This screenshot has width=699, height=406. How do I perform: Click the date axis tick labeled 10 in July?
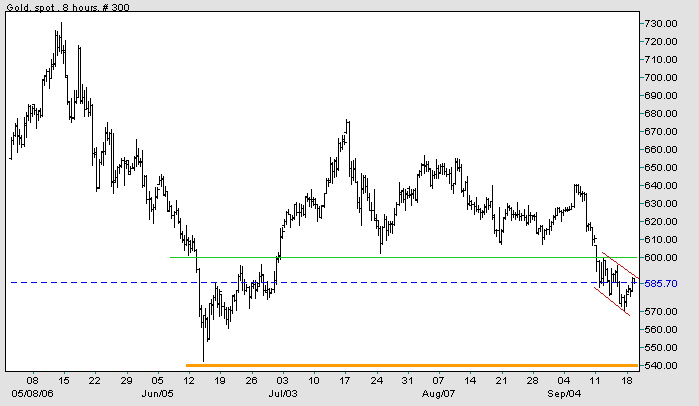point(314,381)
